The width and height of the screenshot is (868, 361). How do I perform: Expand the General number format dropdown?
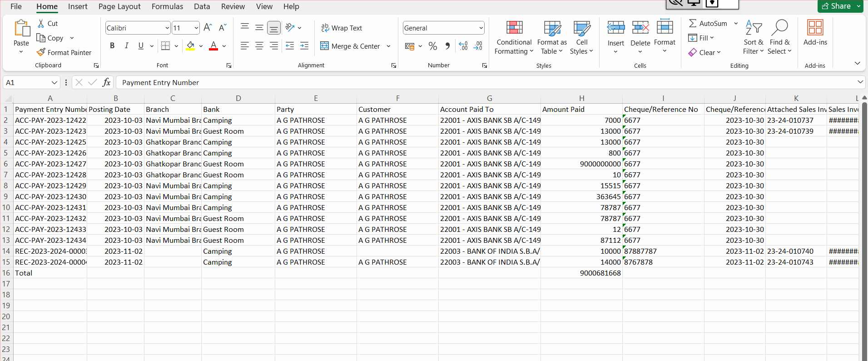[481, 28]
